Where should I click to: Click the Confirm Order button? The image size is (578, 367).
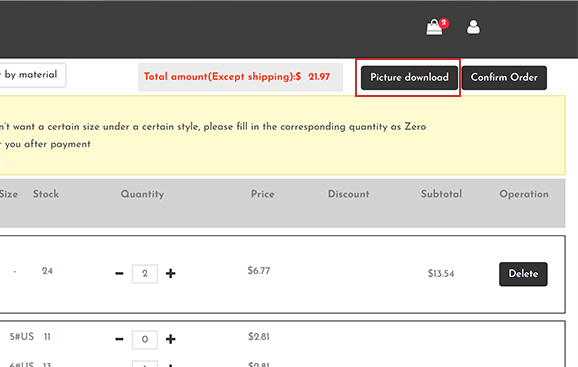coord(504,77)
